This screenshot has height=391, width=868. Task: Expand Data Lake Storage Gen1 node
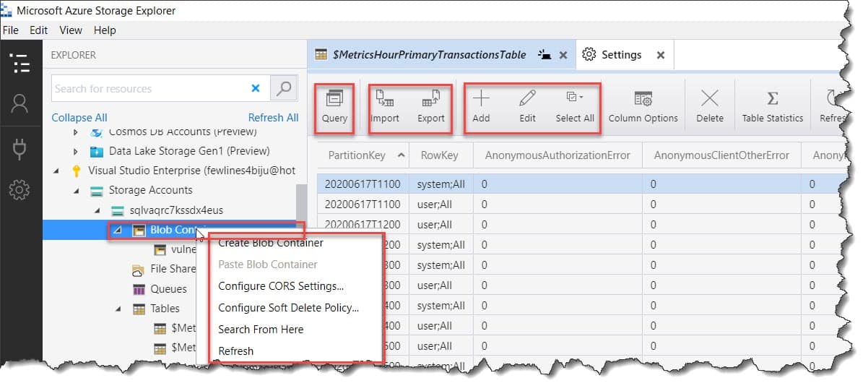(77, 151)
